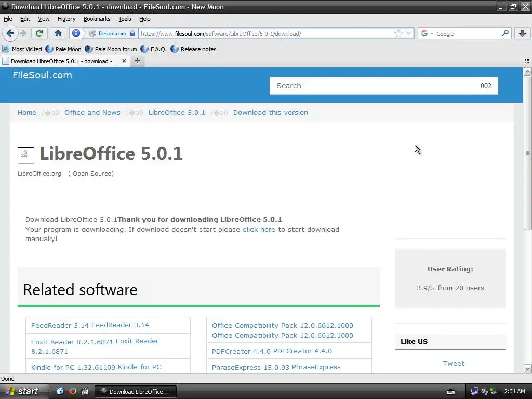Open the Edit menu
Screen dimensions: 532x399
[x=25, y=19]
